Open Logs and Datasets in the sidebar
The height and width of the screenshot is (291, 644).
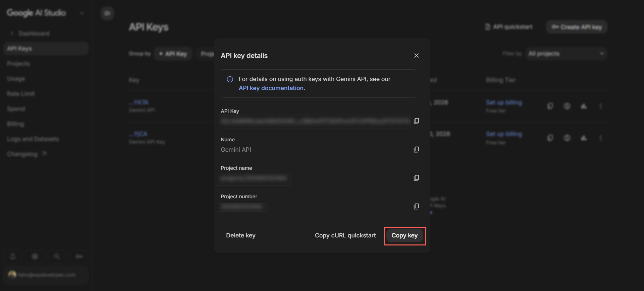tap(33, 139)
